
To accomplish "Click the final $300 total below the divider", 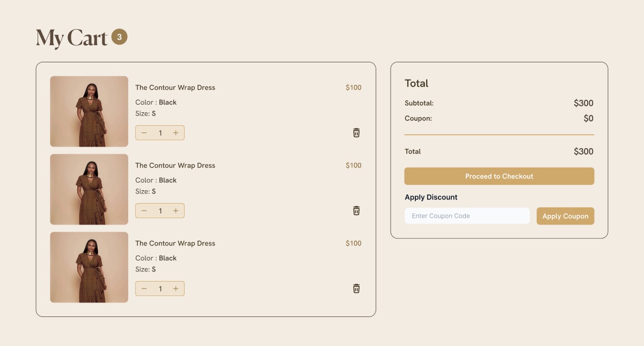I will (583, 152).
